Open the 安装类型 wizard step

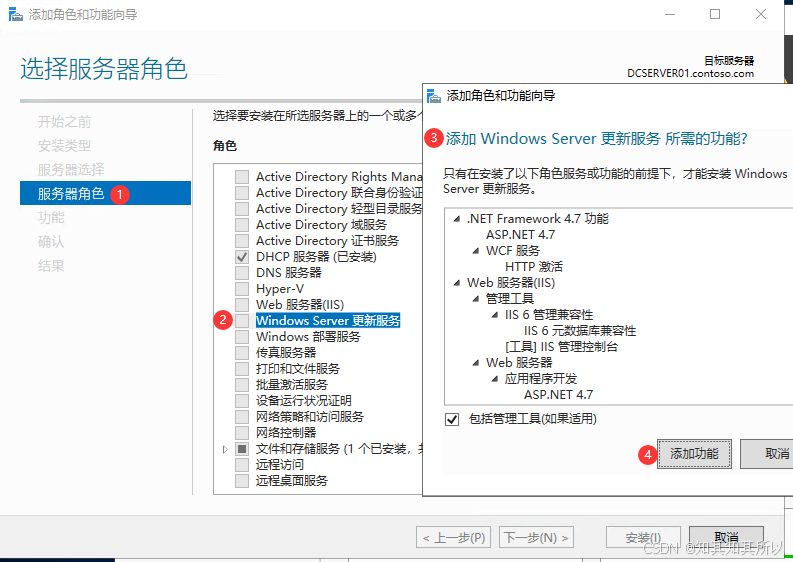(64, 146)
